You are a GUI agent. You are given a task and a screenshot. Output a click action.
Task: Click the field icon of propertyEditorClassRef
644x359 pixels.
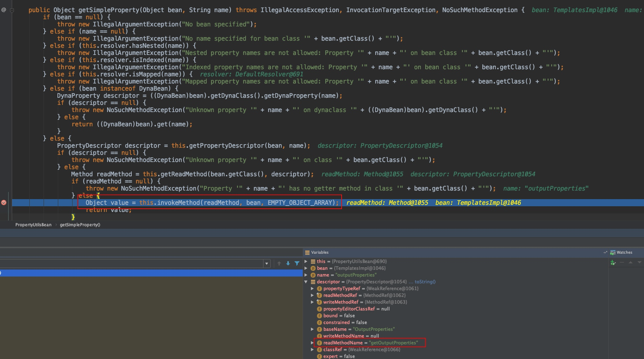click(320, 309)
